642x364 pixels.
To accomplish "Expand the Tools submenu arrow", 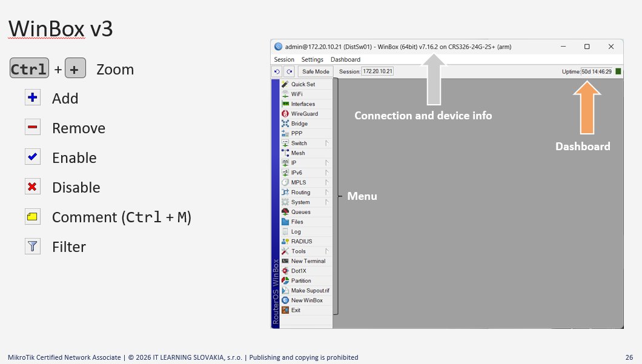I will point(326,251).
